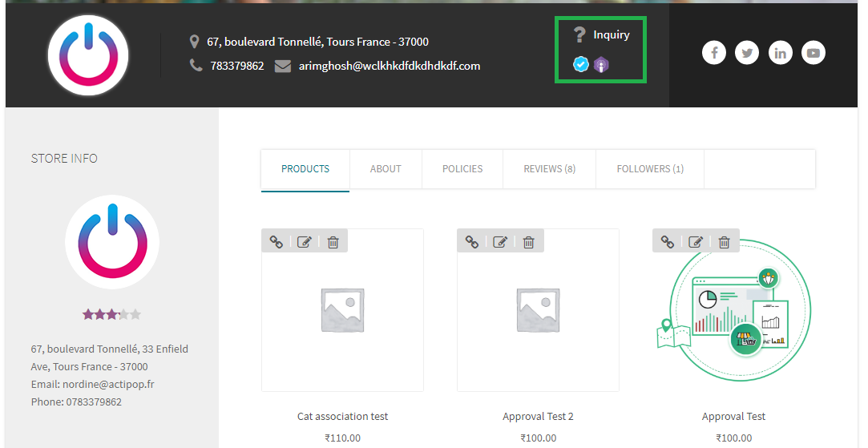The height and width of the screenshot is (448, 868).
Task: Click the store logo in the header
Action: click(88, 55)
